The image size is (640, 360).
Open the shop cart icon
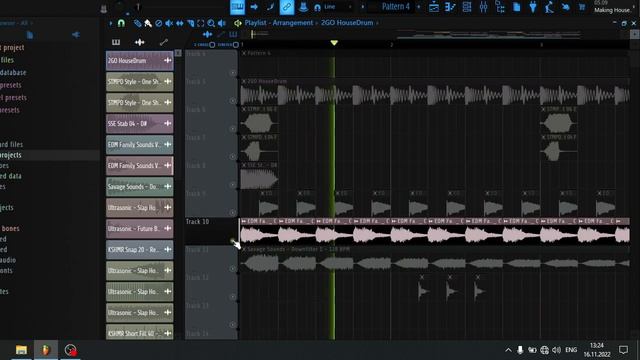pyautogui.click(x=582, y=7)
